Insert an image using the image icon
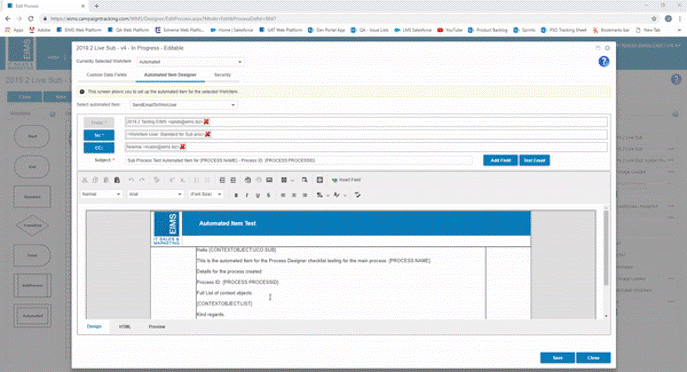 (269, 180)
